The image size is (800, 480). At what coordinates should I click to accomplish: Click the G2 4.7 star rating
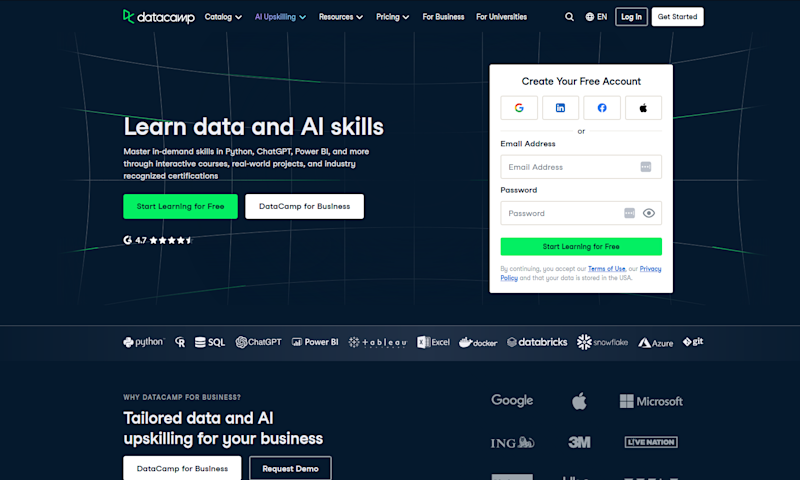click(x=158, y=240)
